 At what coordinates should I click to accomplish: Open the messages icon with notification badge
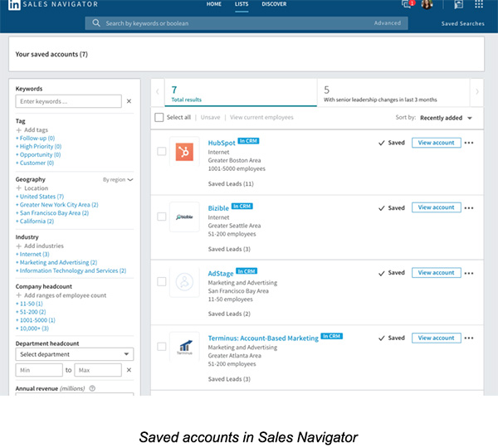pos(407,5)
